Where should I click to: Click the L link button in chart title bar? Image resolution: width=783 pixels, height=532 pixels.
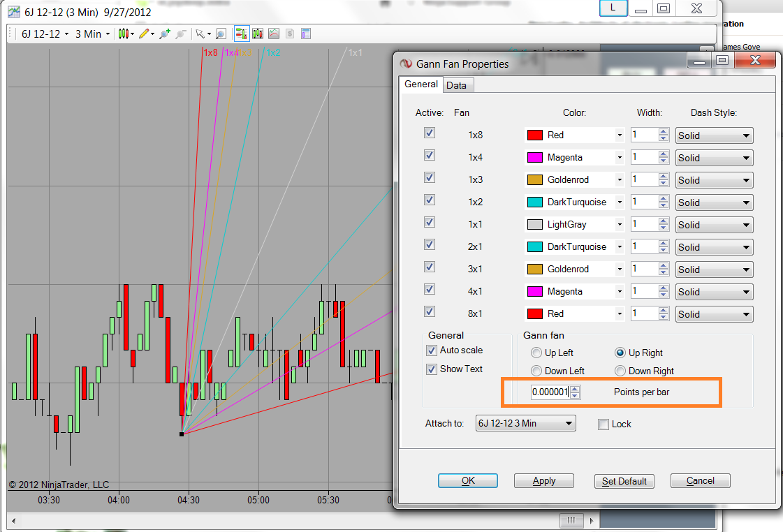point(613,8)
